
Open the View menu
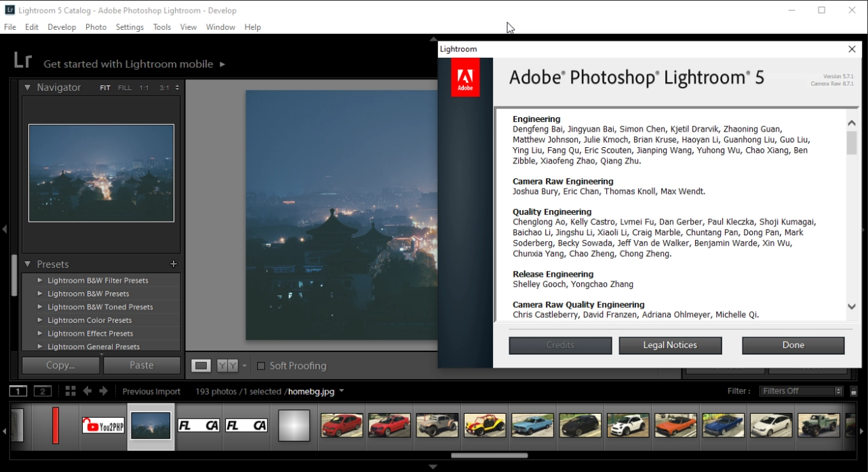189,27
